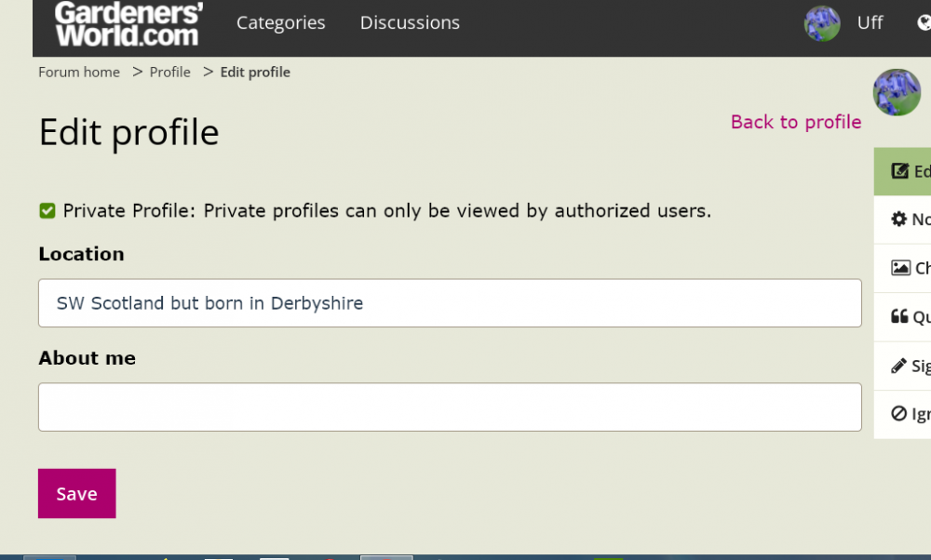Image resolution: width=931 pixels, height=560 pixels.
Task: Click the Uff avatar in header
Action: (822, 23)
